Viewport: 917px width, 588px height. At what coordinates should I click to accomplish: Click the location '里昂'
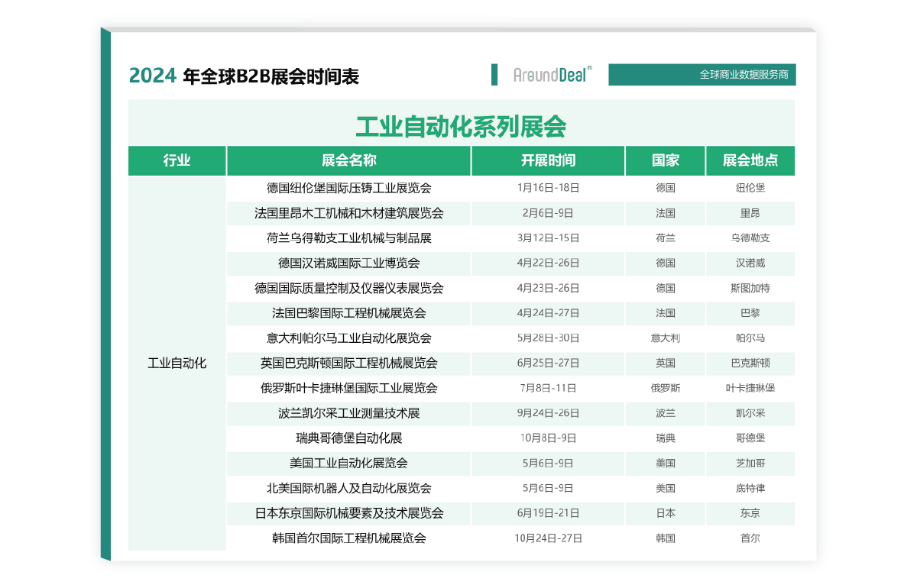tap(750, 213)
